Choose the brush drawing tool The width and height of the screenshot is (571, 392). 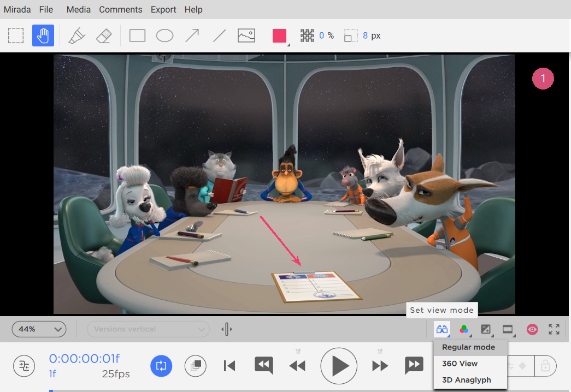point(76,35)
